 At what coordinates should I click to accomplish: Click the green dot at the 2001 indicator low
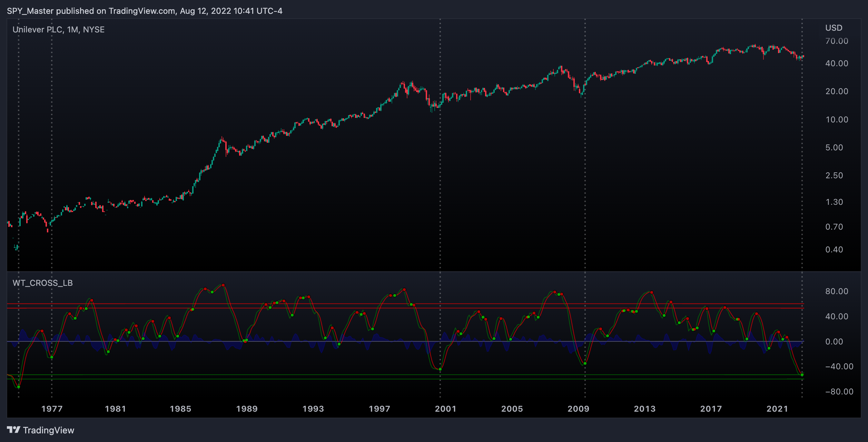(440, 369)
